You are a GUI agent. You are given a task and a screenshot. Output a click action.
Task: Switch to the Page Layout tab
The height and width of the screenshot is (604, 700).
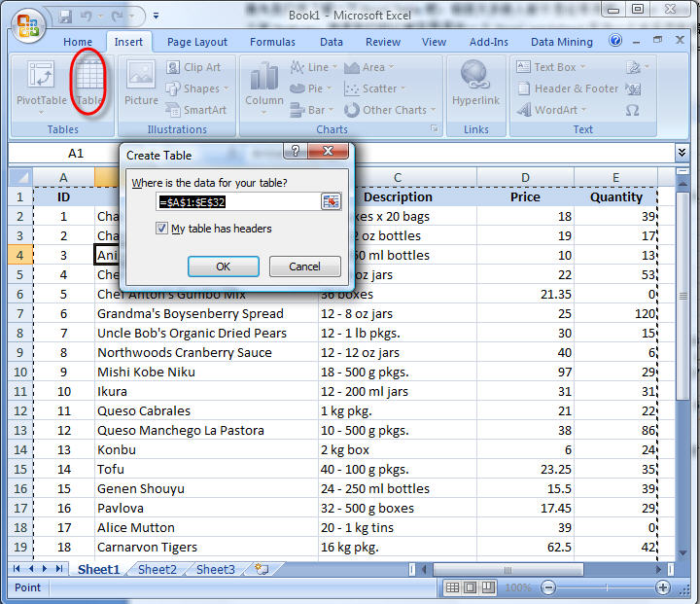tap(196, 42)
